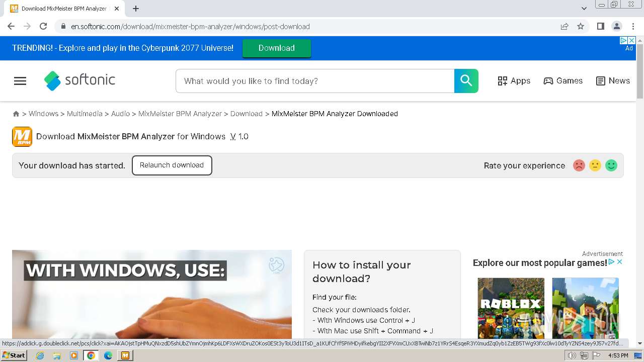The image size is (644, 362).
Task: Follow the Download breadcrumb link
Action: (247, 114)
